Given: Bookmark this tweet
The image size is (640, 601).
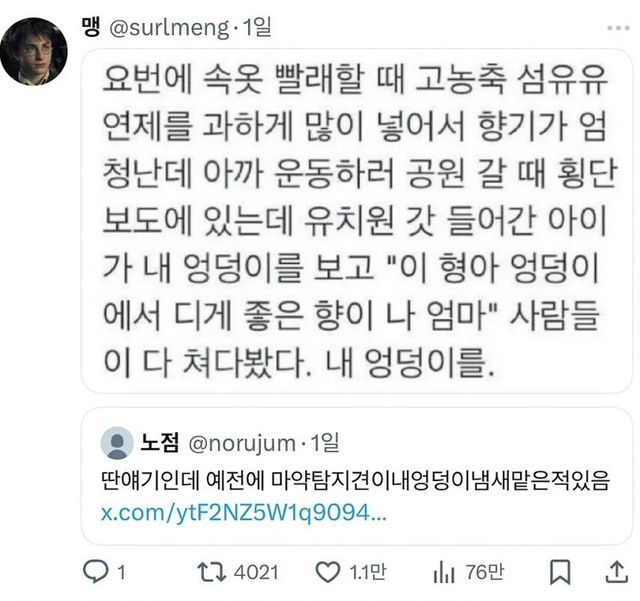Looking at the screenshot, I should pyautogui.click(x=560, y=572).
